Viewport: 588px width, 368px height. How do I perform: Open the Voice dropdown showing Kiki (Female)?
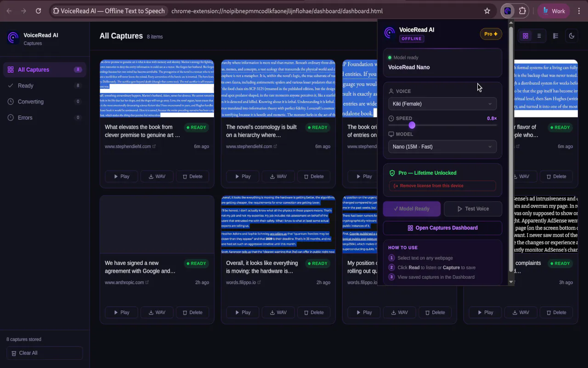coord(442,104)
